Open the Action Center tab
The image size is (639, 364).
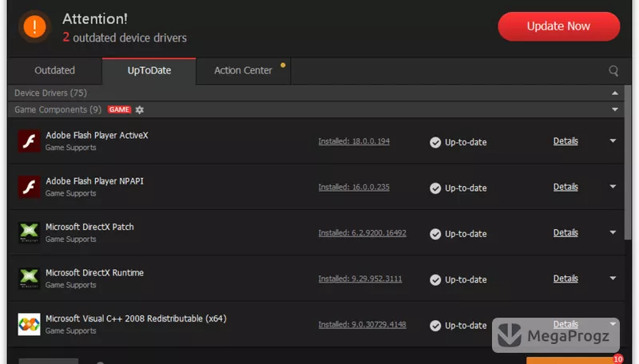244,71
